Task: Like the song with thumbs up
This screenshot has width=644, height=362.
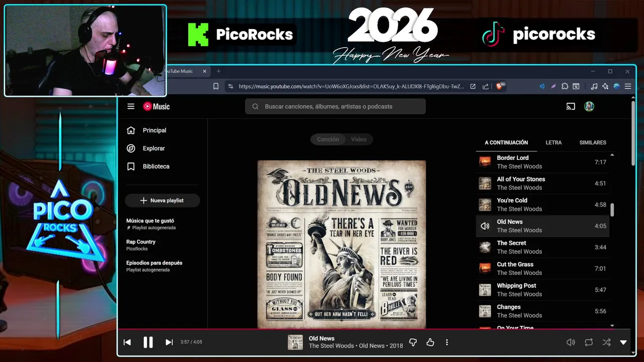Action: [x=430, y=342]
